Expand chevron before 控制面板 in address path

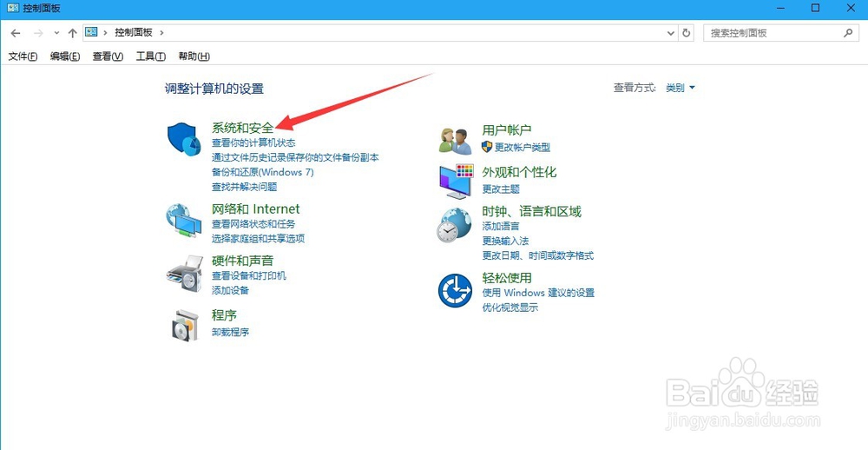pos(105,33)
